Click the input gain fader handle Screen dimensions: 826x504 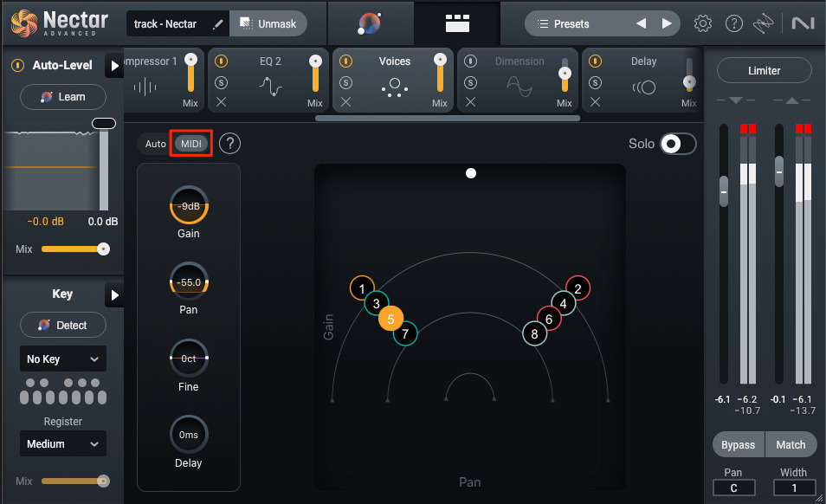point(724,191)
